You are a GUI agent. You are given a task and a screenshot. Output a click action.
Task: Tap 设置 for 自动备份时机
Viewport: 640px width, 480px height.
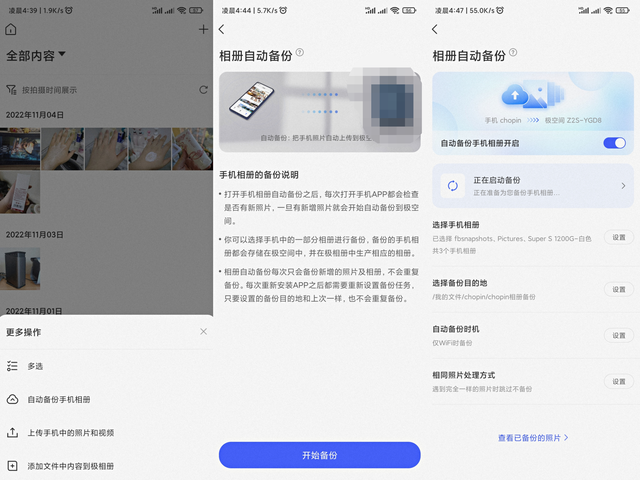619,336
